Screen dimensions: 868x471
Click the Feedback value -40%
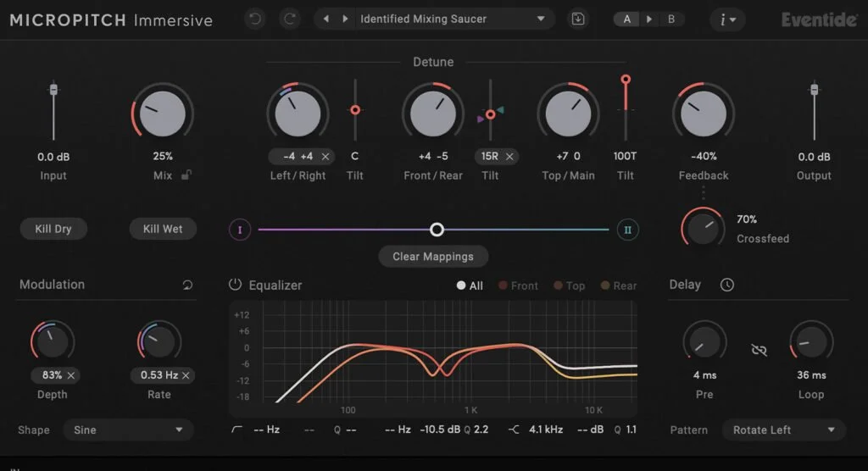704,156
